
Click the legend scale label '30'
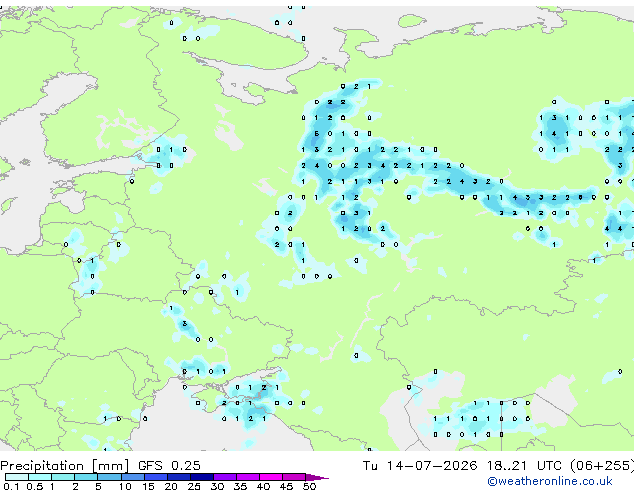click(x=217, y=486)
